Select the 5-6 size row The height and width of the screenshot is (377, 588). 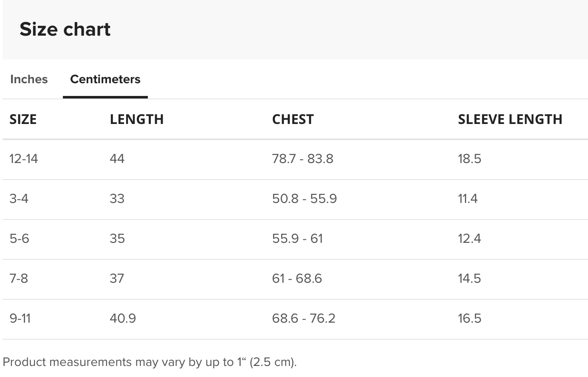[295, 239]
